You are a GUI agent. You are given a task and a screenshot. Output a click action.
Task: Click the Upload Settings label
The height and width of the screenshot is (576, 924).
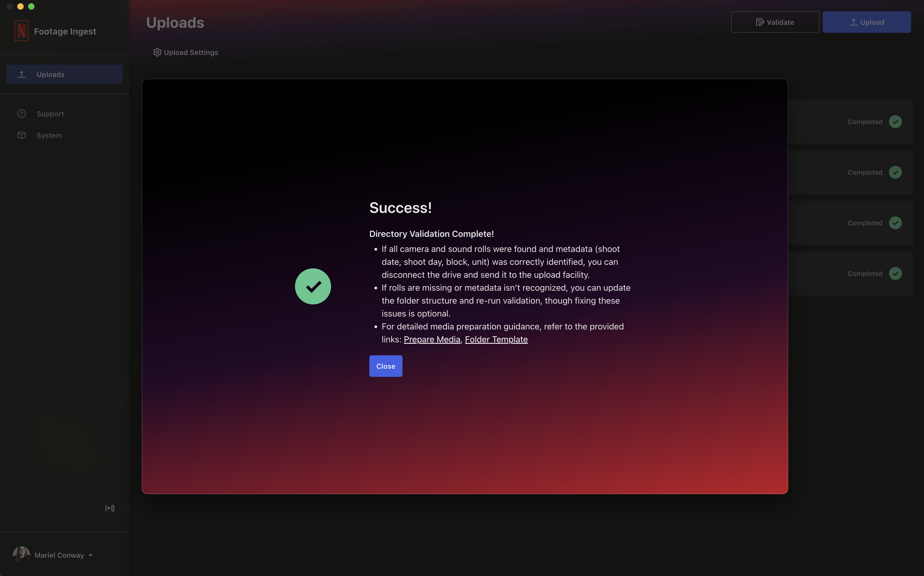coord(191,52)
